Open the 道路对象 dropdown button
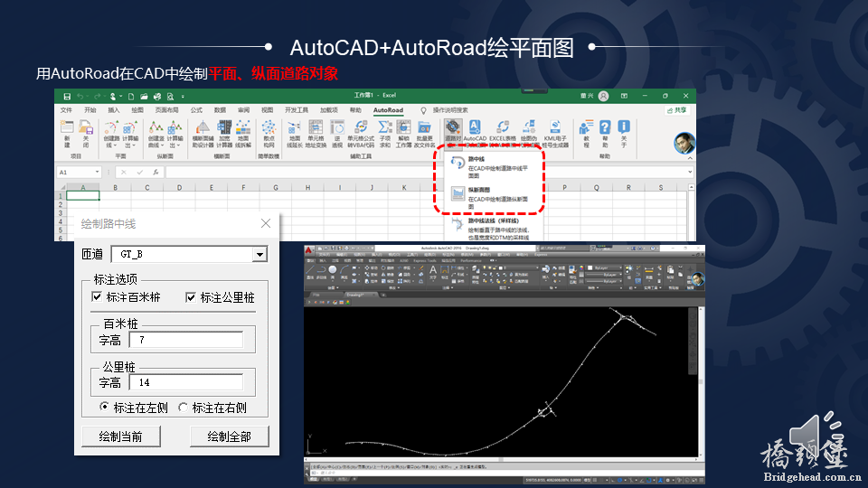 453,134
